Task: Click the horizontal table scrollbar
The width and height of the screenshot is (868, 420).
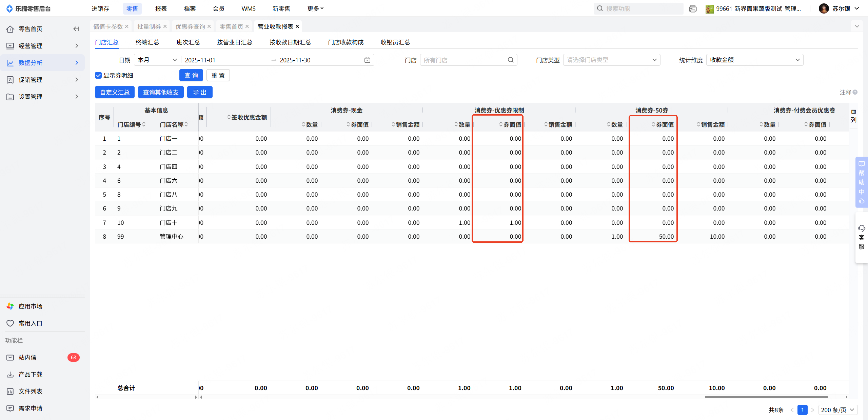Action: (x=766, y=397)
